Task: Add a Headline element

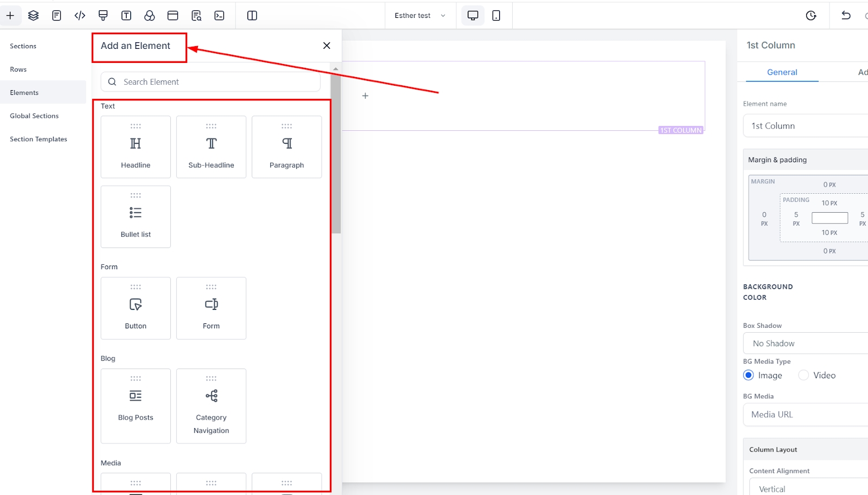Action: coord(136,147)
